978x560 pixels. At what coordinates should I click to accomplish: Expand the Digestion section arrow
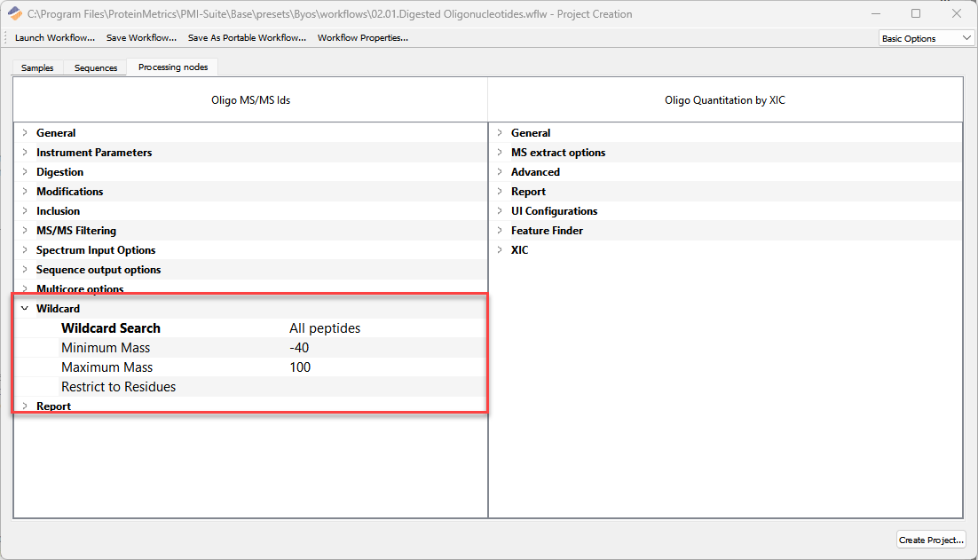[x=25, y=172]
